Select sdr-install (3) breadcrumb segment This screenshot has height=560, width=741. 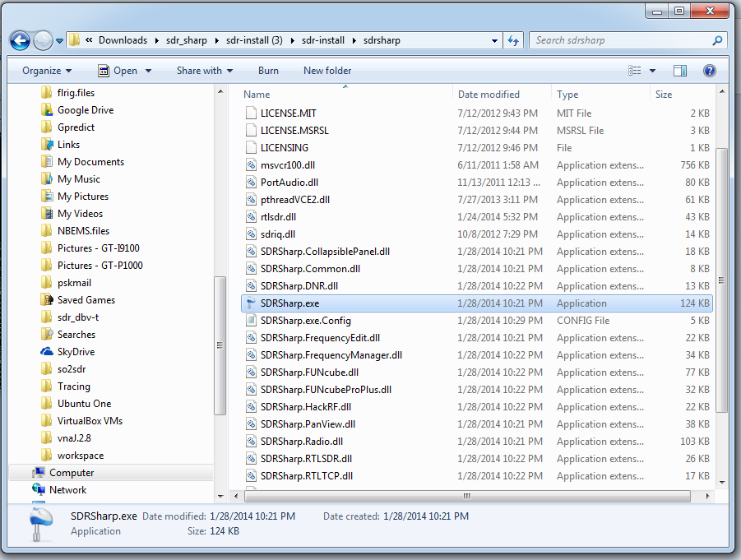254,40
